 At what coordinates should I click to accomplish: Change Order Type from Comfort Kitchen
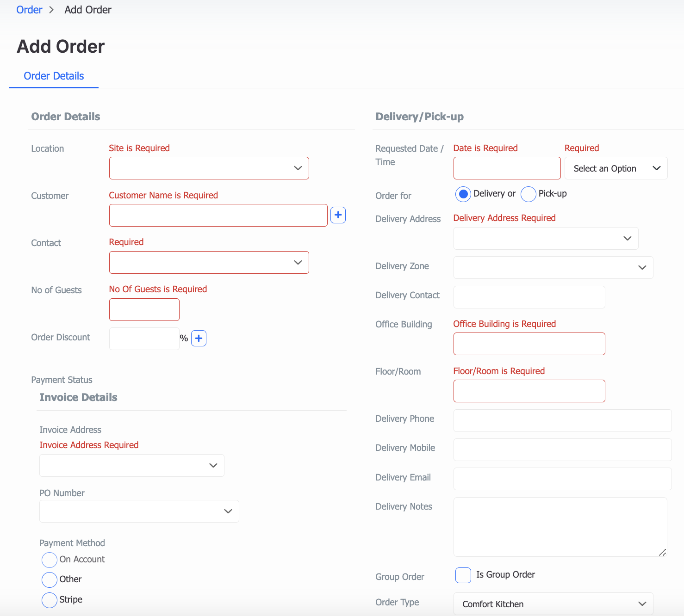(553, 604)
